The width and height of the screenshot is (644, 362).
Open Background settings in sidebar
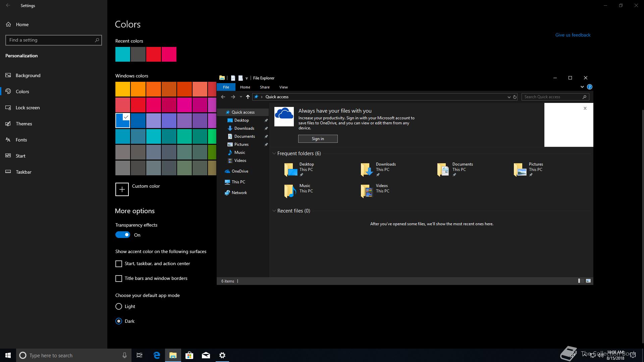point(28,75)
